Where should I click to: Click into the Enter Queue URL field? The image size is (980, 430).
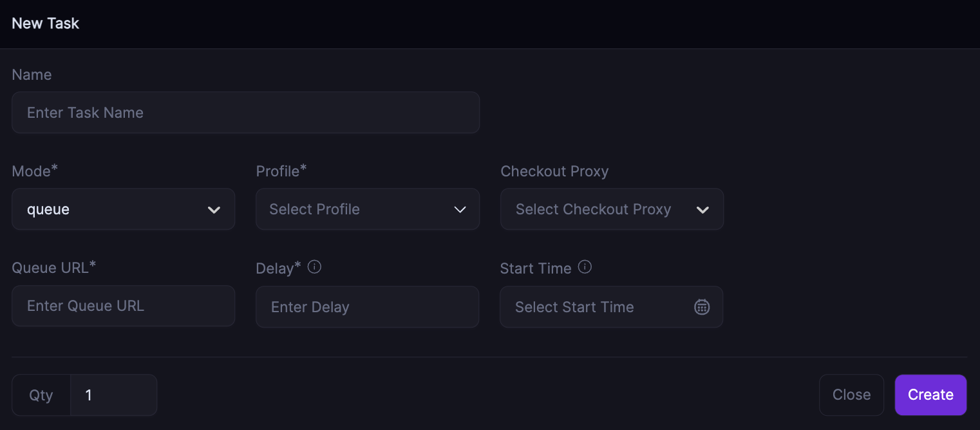(x=123, y=306)
